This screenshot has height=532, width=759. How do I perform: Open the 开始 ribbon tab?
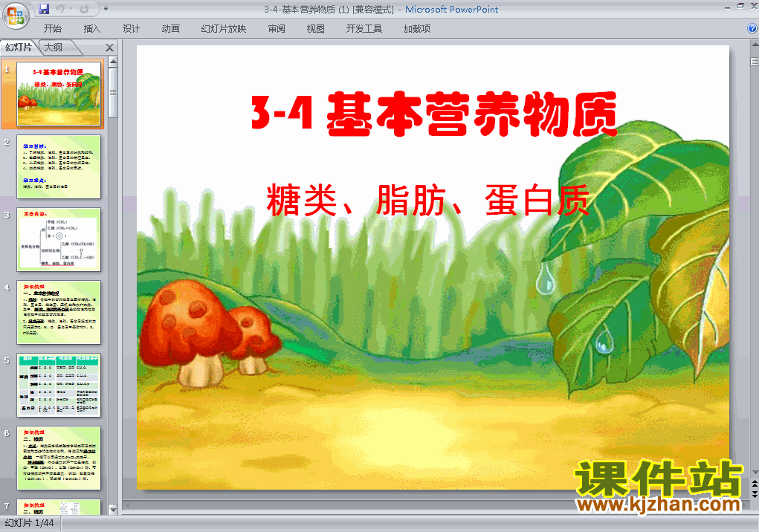coord(52,28)
